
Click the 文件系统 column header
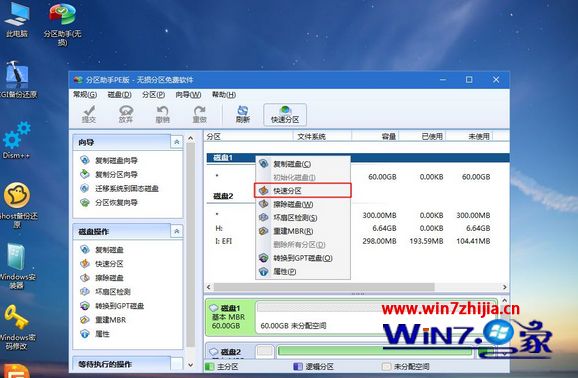click(x=323, y=136)
